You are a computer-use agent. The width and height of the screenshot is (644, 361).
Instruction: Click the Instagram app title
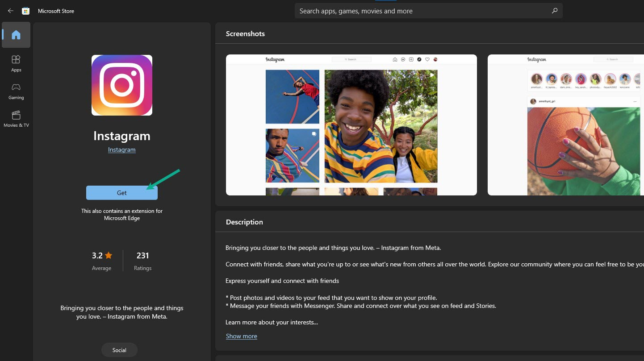point(122,136)
